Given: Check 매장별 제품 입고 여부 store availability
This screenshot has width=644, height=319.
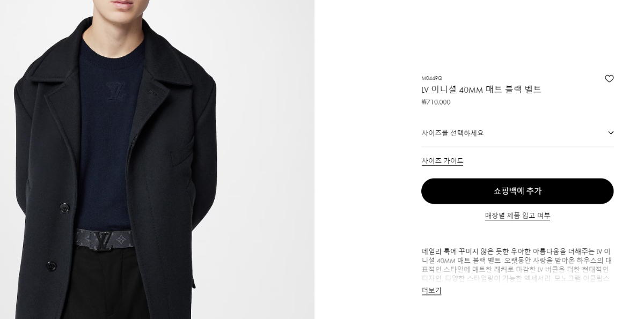Looking at the screenshot, I should pyautogui.click(x=517, y=216).
